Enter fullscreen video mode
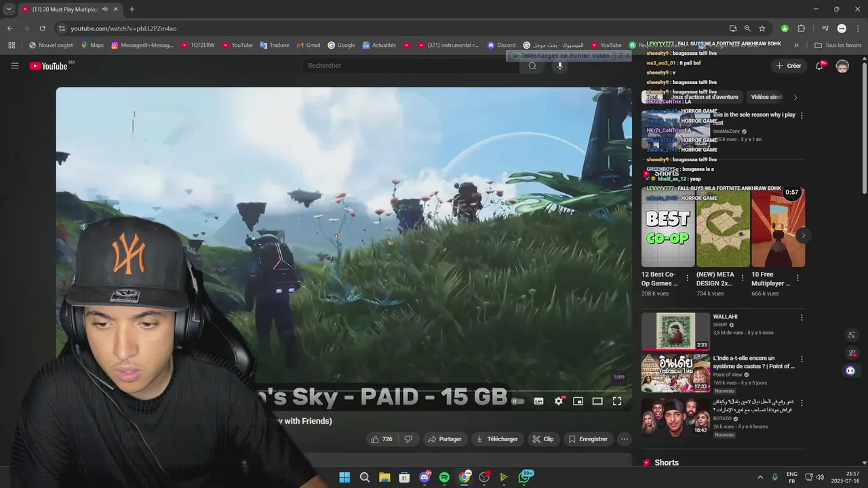Viewport: 868px width, 488px height. [617, 401]
